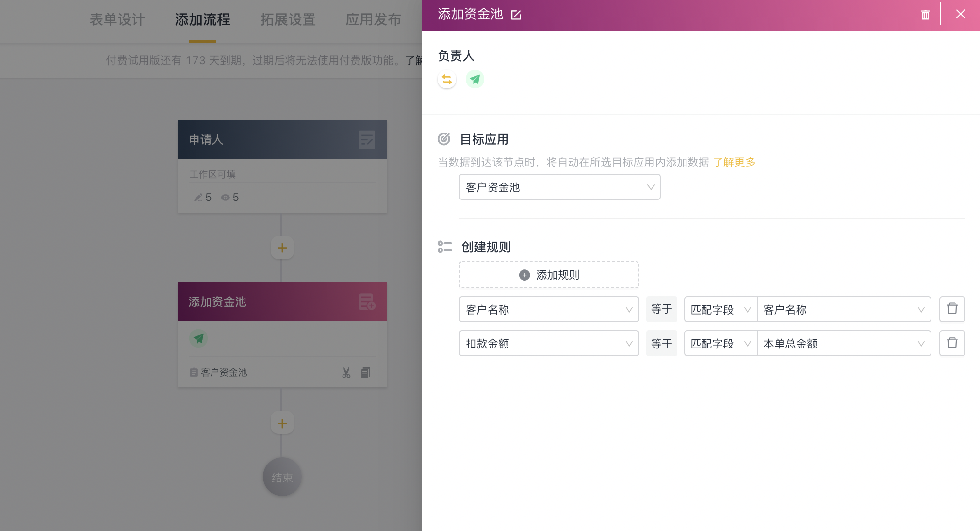Open 扣款金额 target field dropdown

549,343
